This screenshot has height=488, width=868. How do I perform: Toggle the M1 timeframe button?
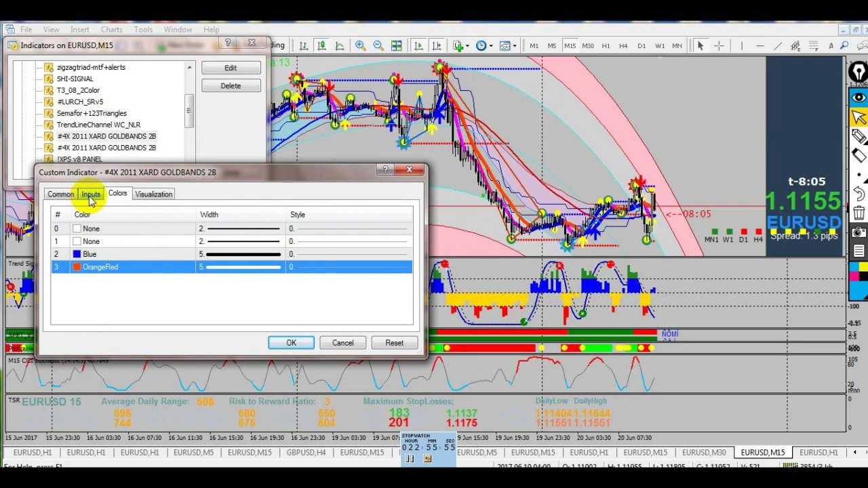pos(534,45)
